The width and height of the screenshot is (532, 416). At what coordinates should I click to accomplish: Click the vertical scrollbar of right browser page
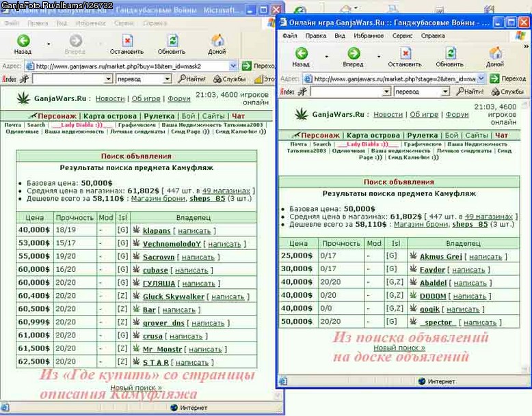526,237
